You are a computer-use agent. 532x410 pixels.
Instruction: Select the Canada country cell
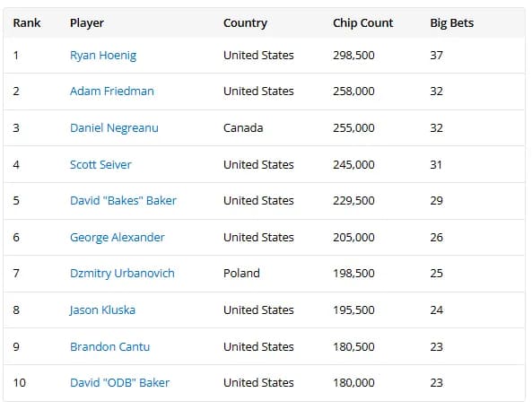click(243, 128)
